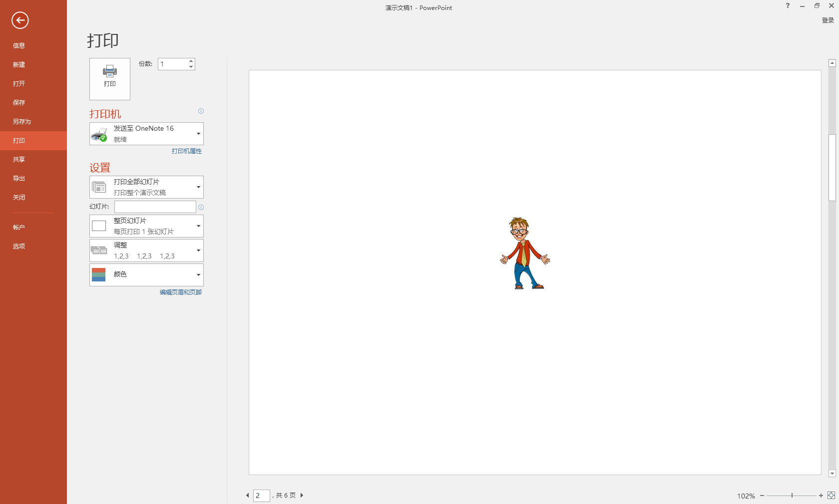The image size is (839, 504).
Task: Click the printer icon Print button
Action: coord(110,79)
